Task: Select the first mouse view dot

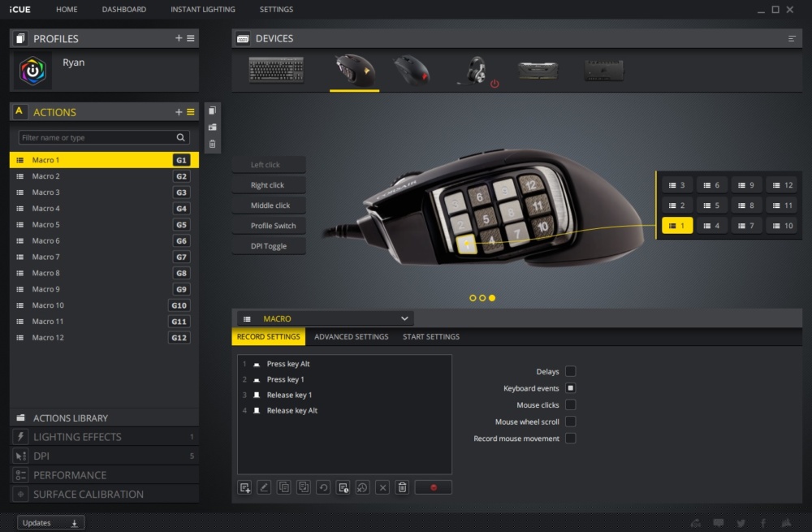Action: pyautogui.click(x=473, y=298)
